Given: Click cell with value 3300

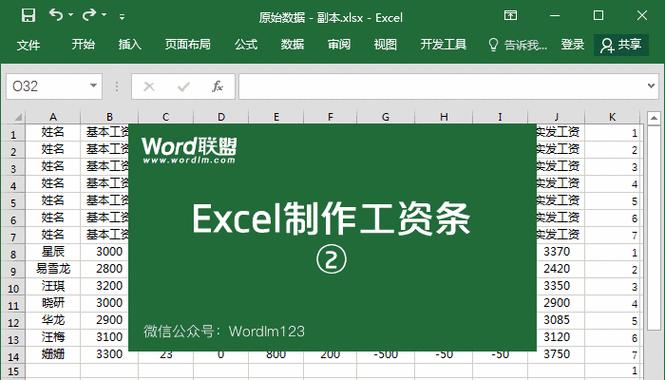Looking at the screenshot, I should [109, 354].
